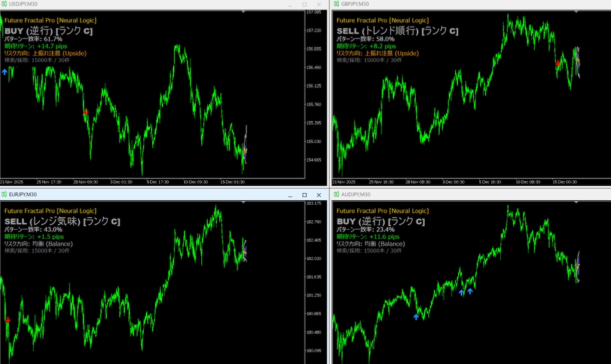Click the EURJPY '検索/採用: 15000本 / 30件' label
Screen dimensions: 611x364
pyautogui.click(x=37, y=250)
